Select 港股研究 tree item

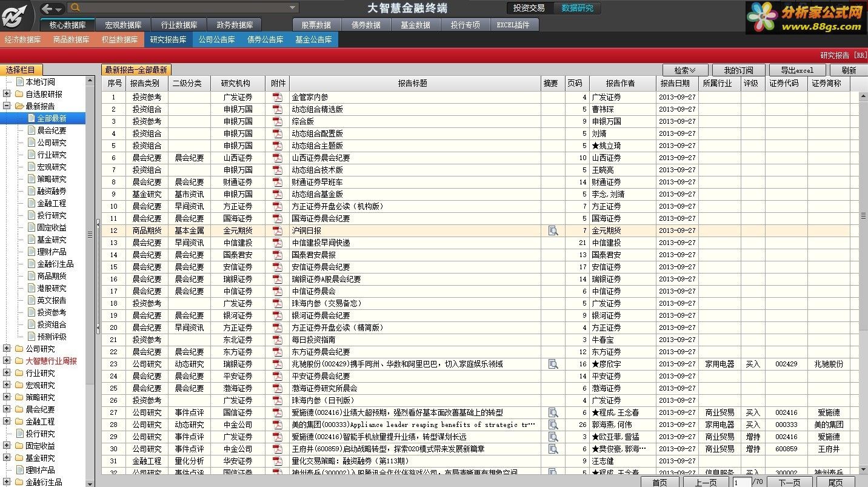pos(52,288)
